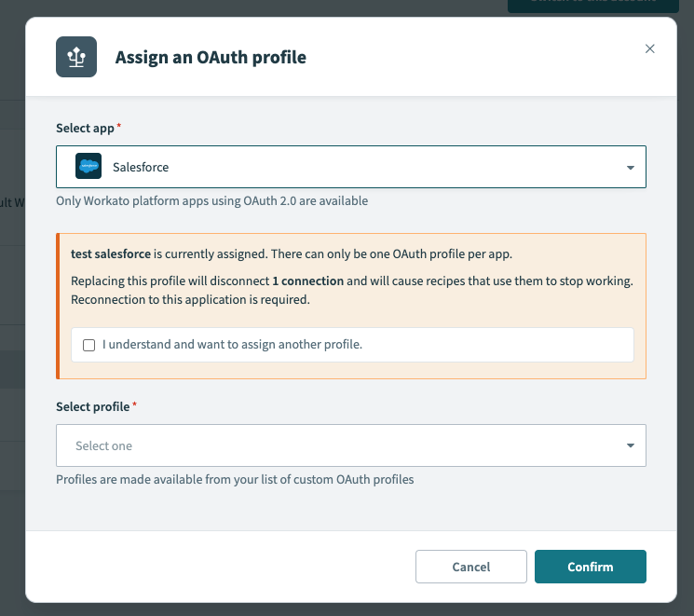This screenshot has width=694, height=616.
Task: Click the bold 'test salesforce' text
Action: [111, 254]
